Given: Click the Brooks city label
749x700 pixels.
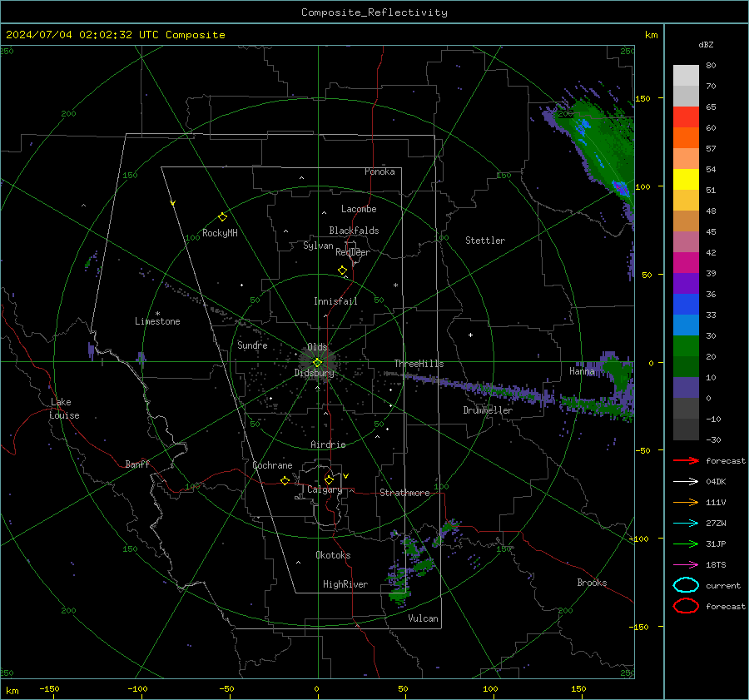Looking at the screenshot, I should [592, 583].
